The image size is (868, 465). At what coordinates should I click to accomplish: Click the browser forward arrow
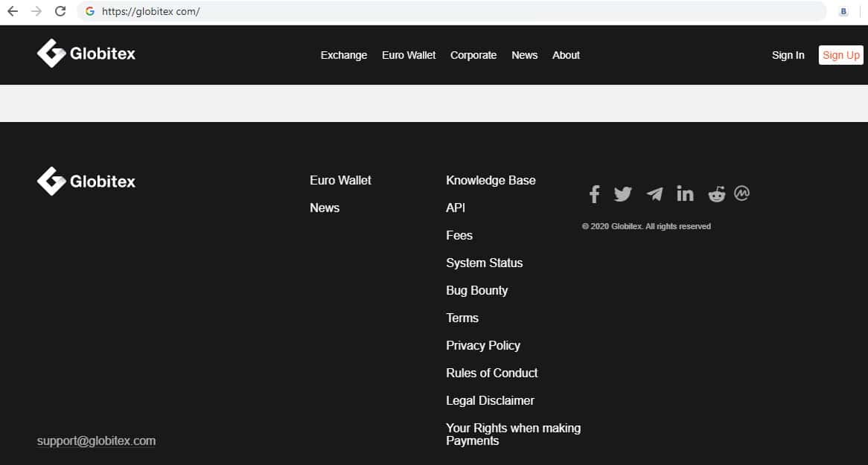click(36, 11)
